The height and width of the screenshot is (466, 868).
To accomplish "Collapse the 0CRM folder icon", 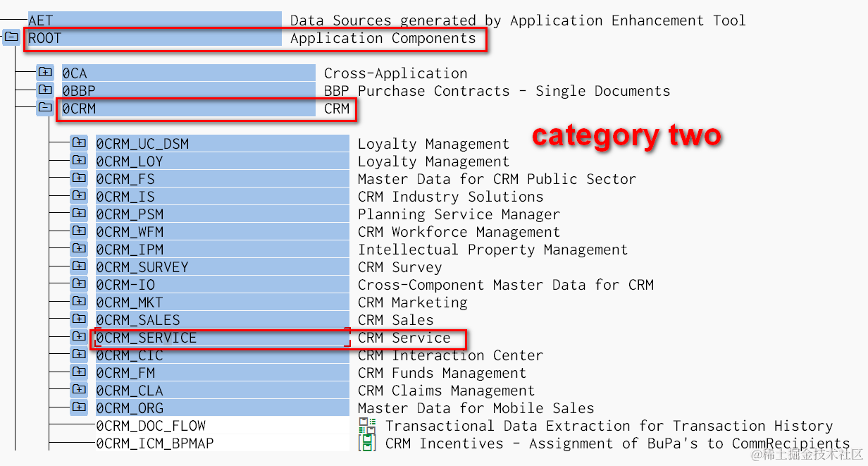I will 45,108.
